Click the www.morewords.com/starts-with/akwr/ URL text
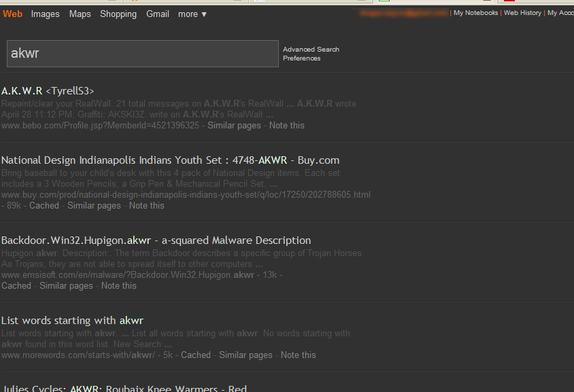Image resolution: width=574 pixels, height=392 pixels. (x=78, y=355)
